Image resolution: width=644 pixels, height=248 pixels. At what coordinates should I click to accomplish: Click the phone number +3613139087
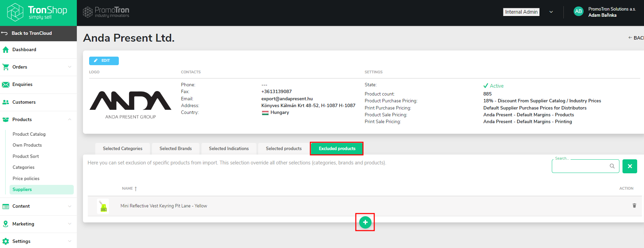click(x=276, y=91)
